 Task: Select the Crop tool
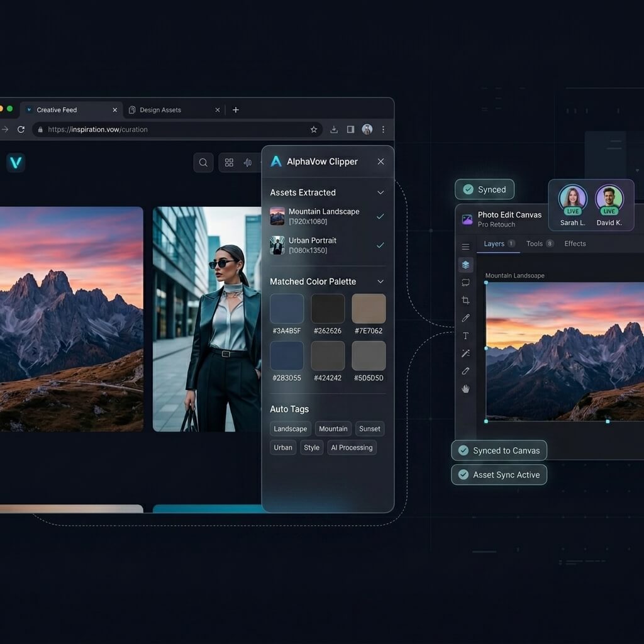[465, 300]
